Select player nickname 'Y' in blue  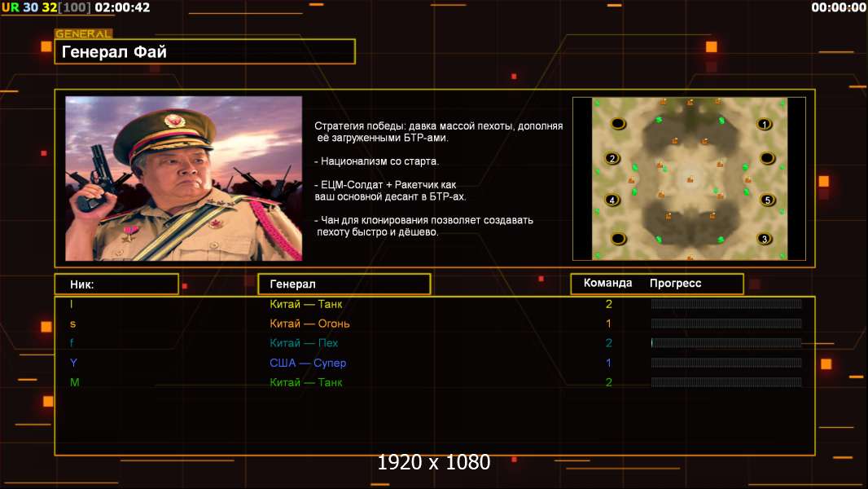73,363
